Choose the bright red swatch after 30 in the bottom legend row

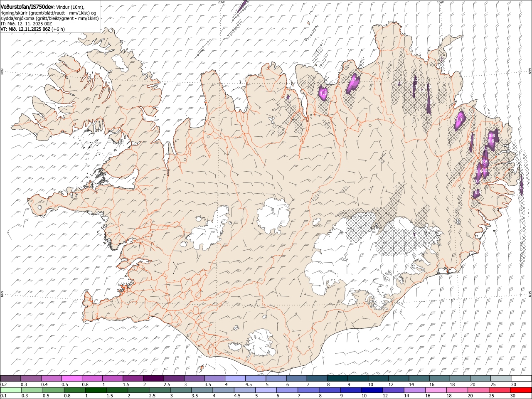pyautogui.click(x=520, y=390)
